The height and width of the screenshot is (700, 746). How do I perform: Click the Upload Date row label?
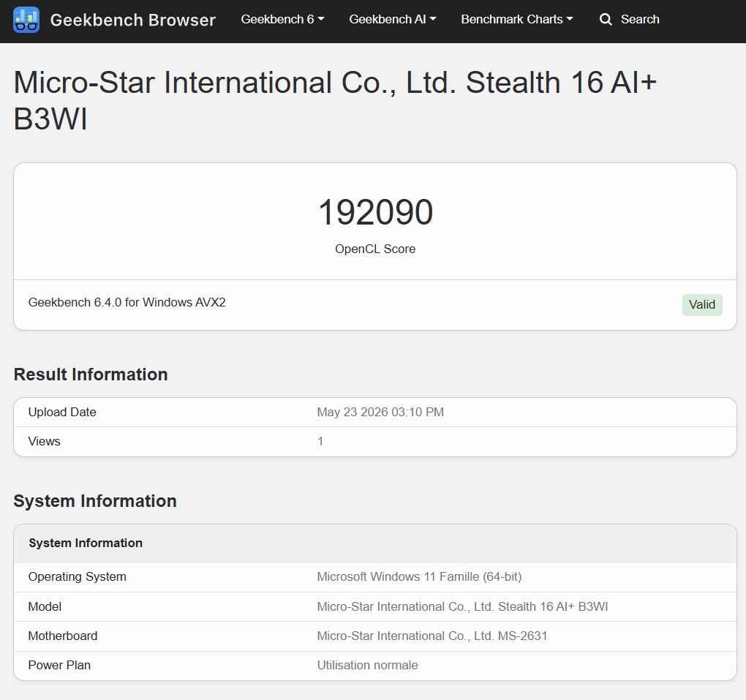point(62,412)
